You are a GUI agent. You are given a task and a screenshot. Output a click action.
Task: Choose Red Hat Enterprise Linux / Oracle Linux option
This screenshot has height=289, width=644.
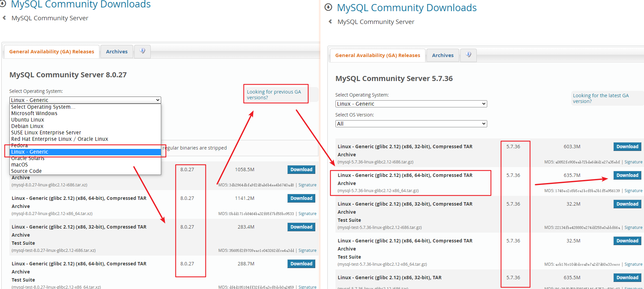pos(85,139)
